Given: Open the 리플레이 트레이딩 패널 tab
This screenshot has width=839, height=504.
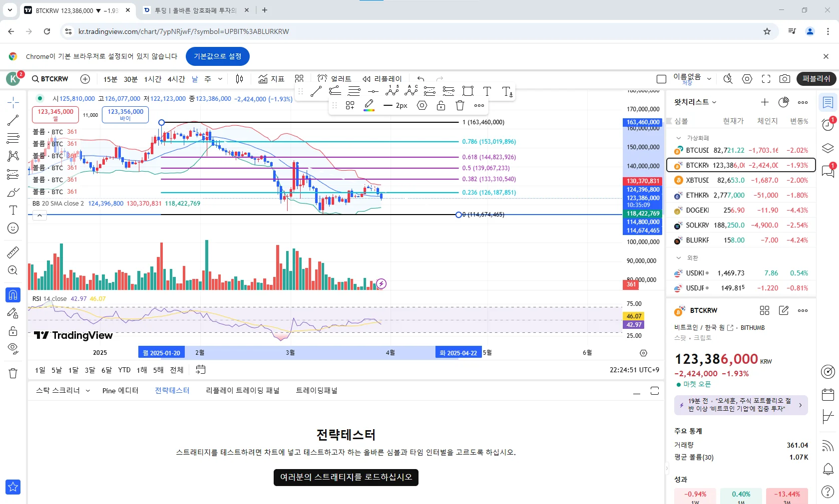Looking at the screenshot, I should coord(243,391).
